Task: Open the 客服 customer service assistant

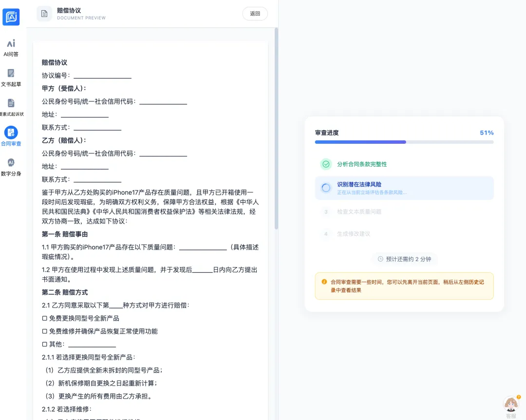Action: point(510,404)
